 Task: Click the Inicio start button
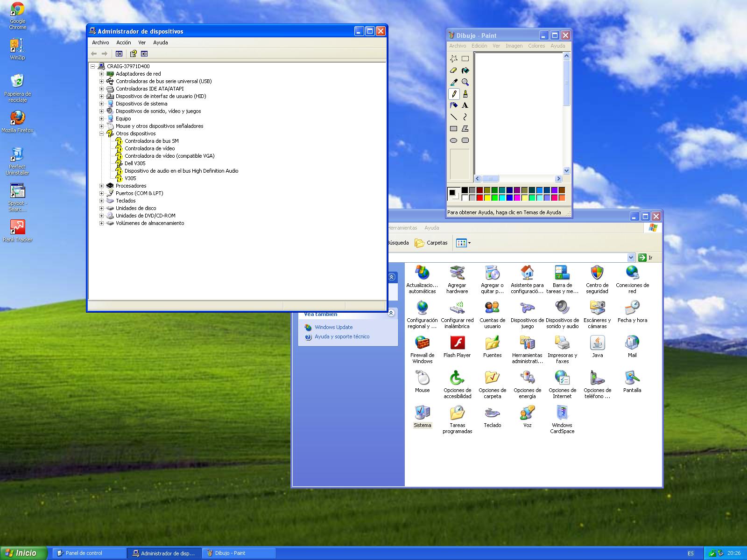pos(23,553)
